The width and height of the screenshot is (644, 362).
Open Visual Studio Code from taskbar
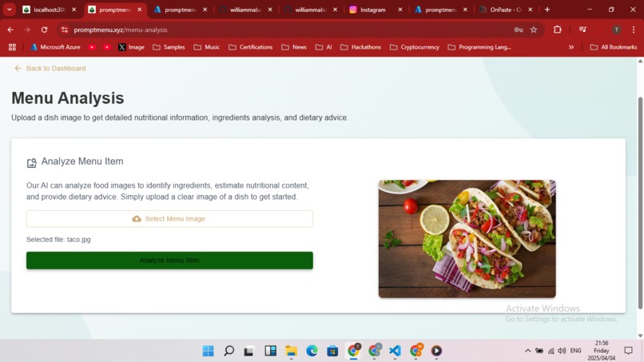click(395, 351)
